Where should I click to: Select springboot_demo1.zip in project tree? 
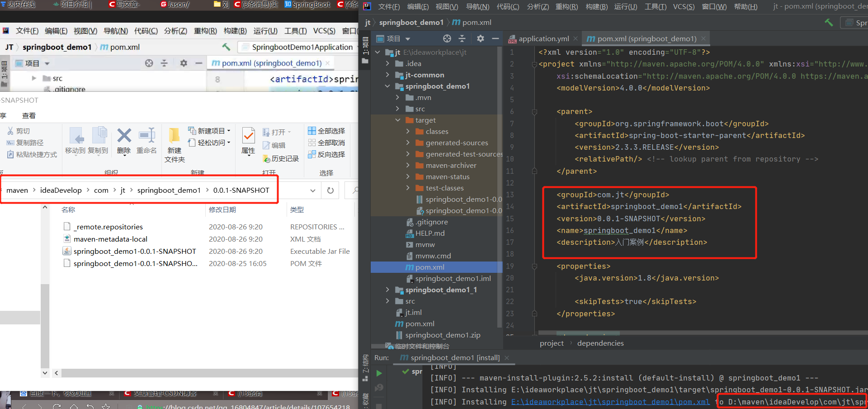[x=443, y=335]
